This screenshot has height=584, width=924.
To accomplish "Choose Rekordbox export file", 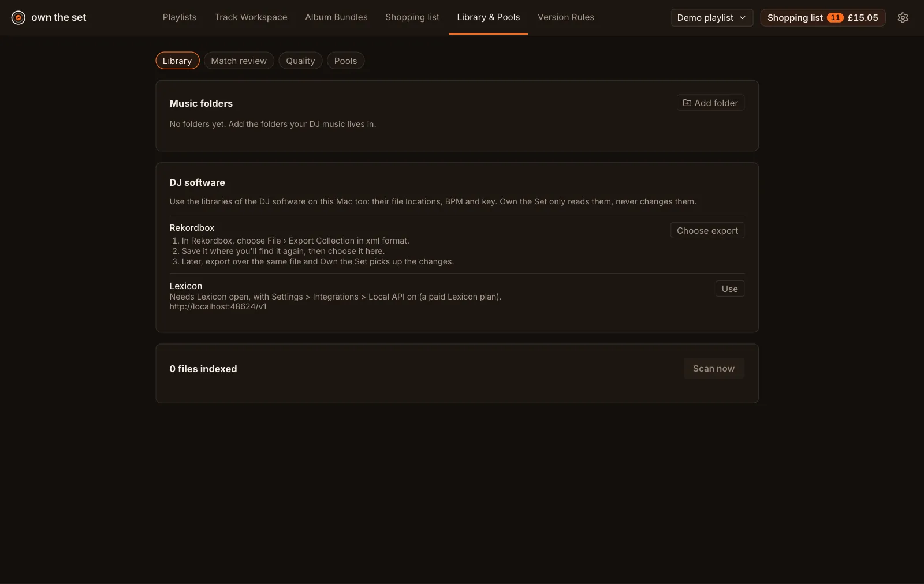I will pos(707,230).
